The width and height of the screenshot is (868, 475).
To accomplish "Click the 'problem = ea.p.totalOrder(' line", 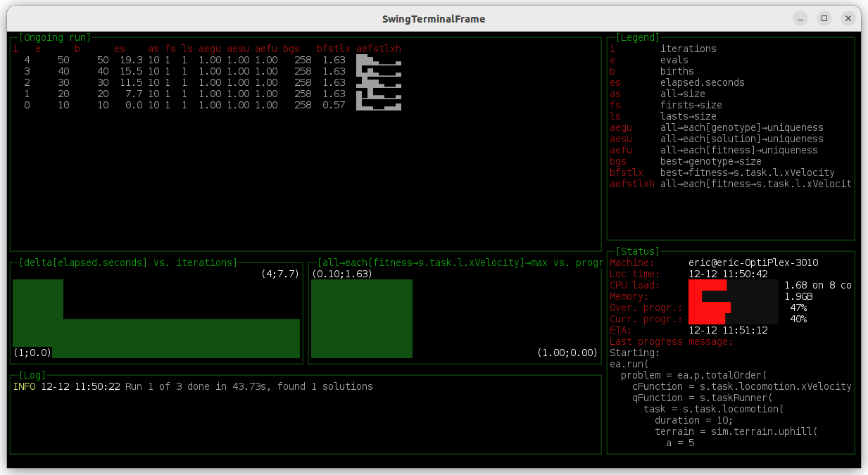I will 694,375.
